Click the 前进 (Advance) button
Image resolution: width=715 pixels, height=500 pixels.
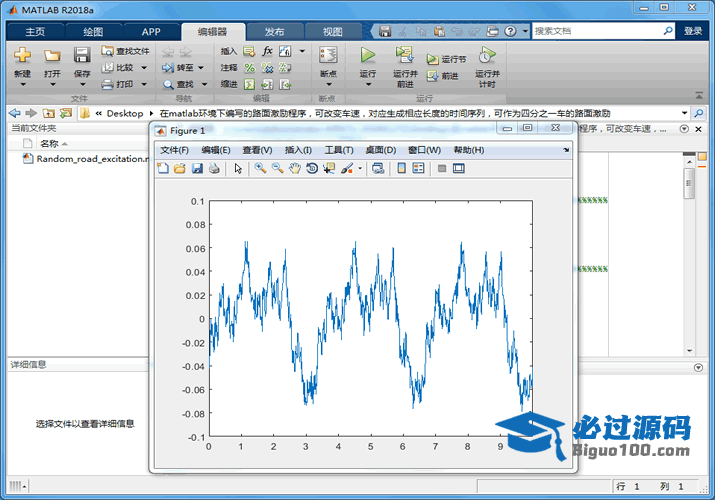(442, 76)
